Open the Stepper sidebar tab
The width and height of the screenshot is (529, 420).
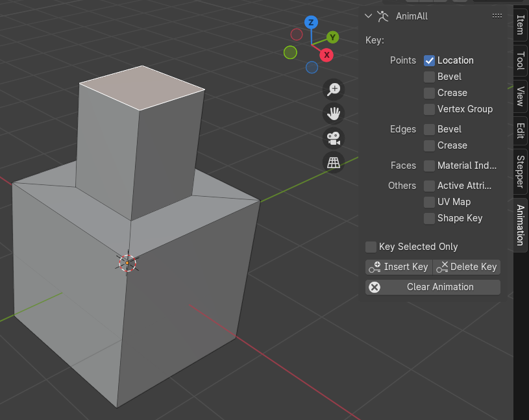520,171
